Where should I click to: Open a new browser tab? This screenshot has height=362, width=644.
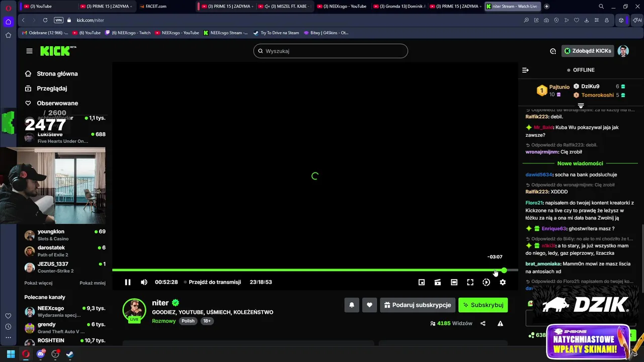(546, 6)
